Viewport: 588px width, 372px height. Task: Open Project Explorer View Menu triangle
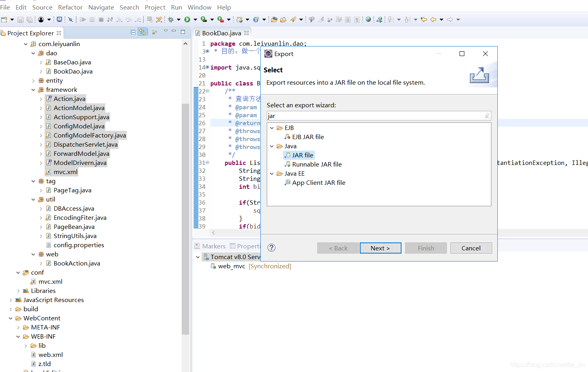pyautogui.click(x=165, y=31)
